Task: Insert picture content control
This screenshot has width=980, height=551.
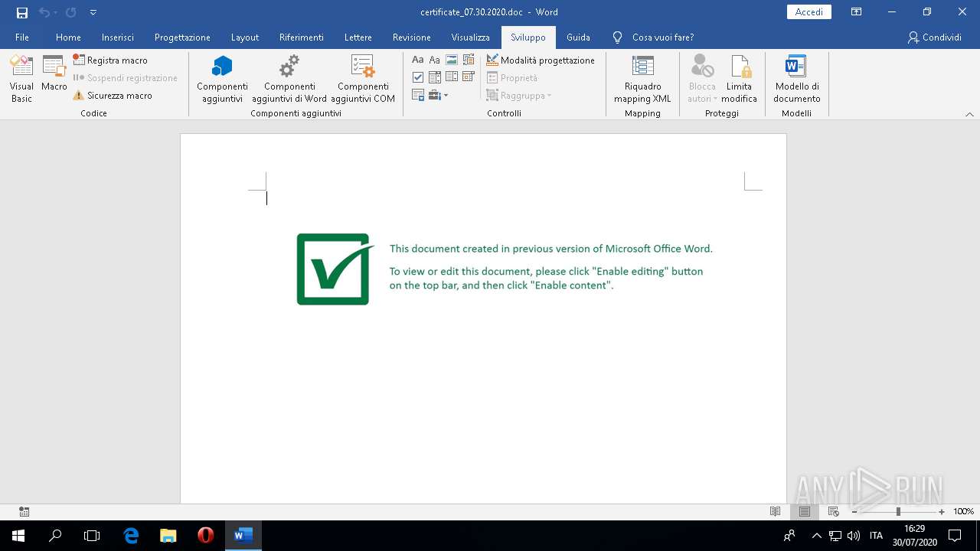Action: click(x=452, y=60)
